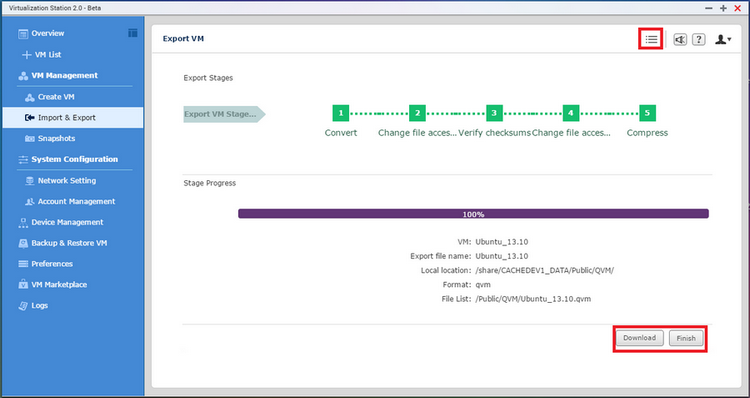Click the announcements speaker icon
This screenshot has height=398, width=750.
(x=680, y=40)
